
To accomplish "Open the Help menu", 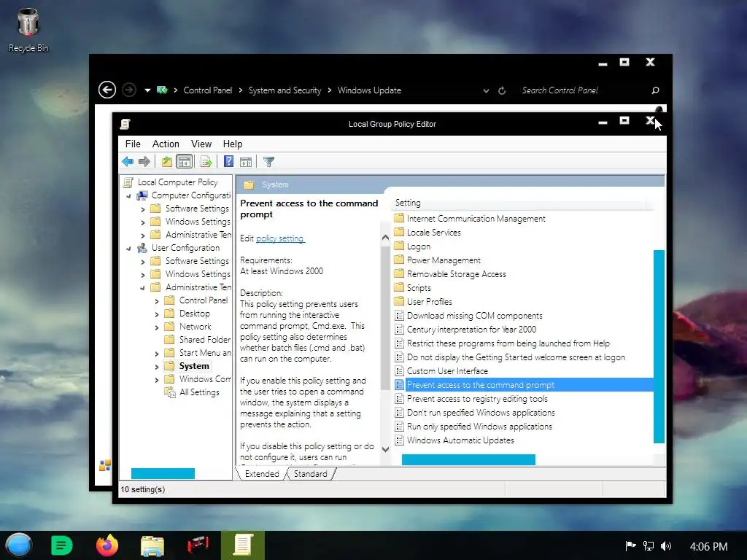I will tap(233, 144).
